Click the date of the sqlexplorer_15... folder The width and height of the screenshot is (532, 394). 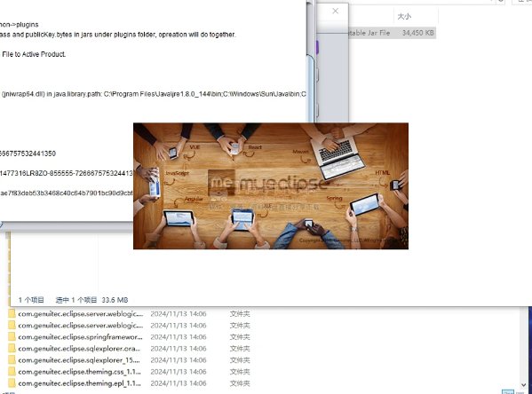[179, 359]
